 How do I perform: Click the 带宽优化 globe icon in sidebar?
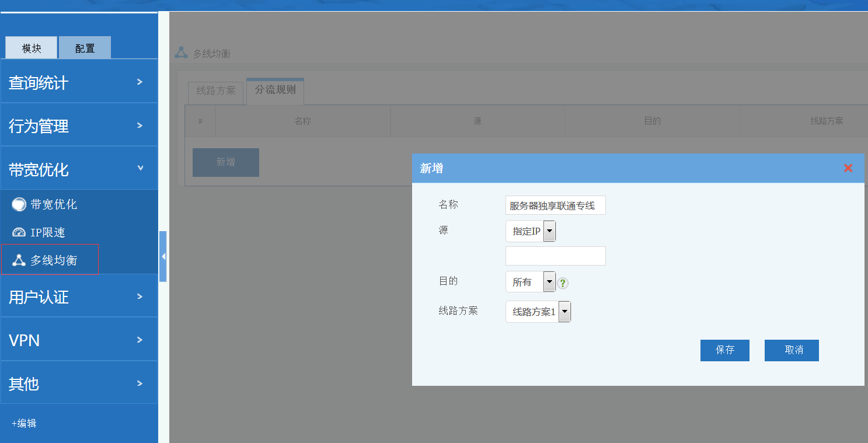coord(19,204)
